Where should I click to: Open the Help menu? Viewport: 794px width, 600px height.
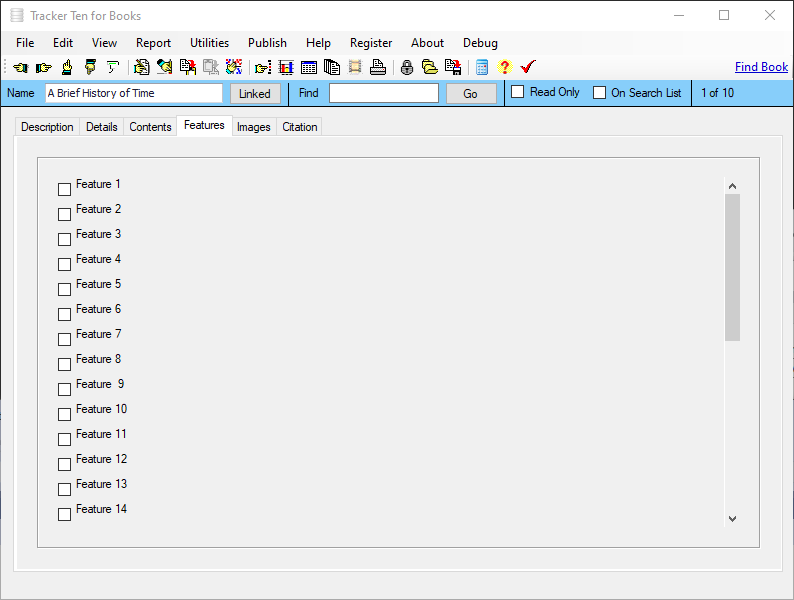(x=318, y=43)
